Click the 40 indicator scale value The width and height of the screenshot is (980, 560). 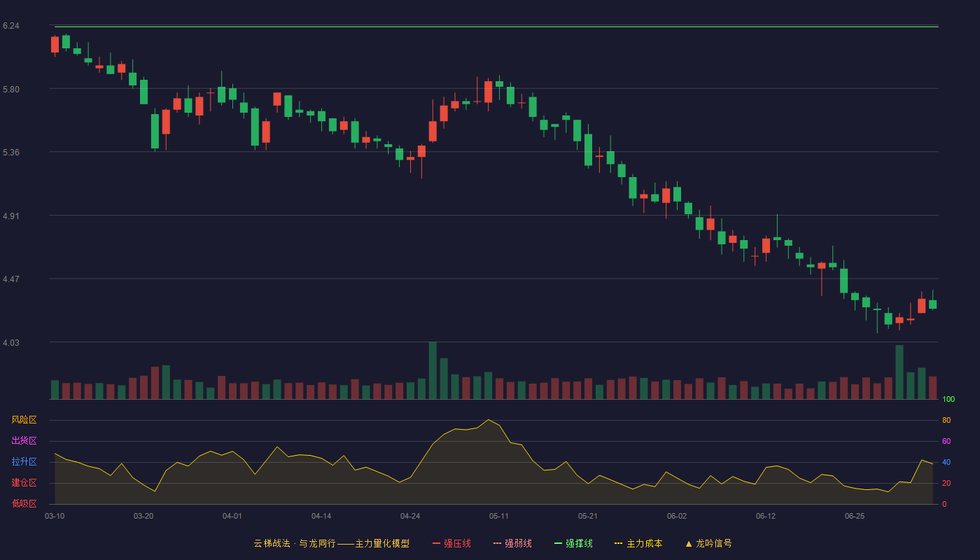pos(946,462)
